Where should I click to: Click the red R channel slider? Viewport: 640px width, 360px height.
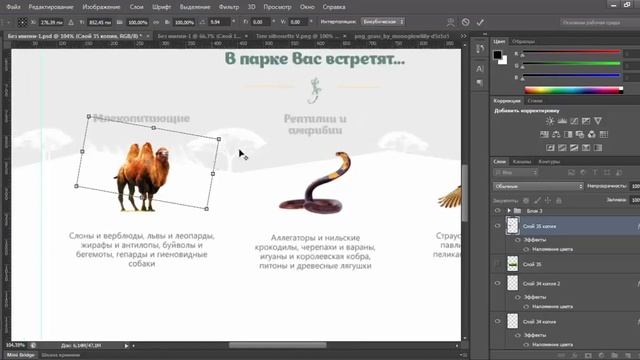(571, 53)
